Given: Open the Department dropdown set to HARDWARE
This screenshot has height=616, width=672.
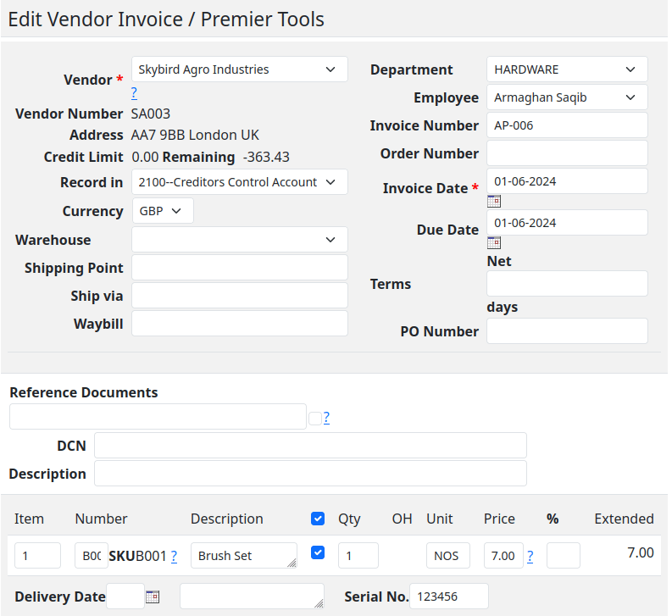Looking at the screenshot, I should tap(567, 69).
